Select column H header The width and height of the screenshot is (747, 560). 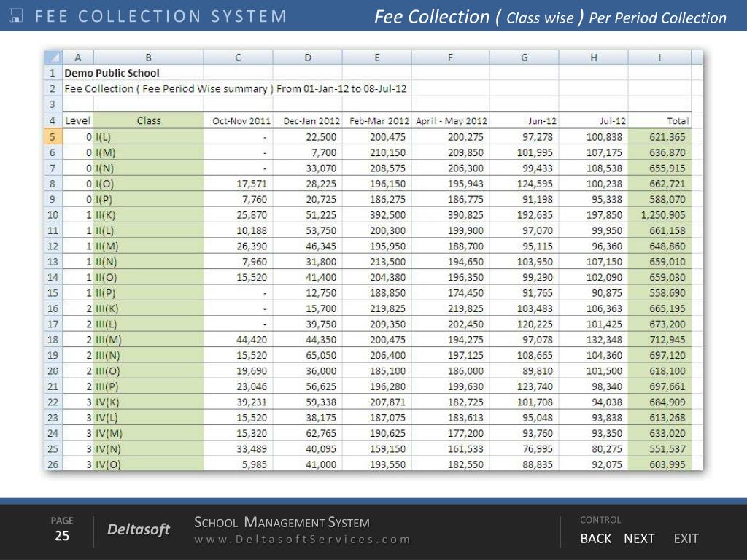(x=594, y=58)
